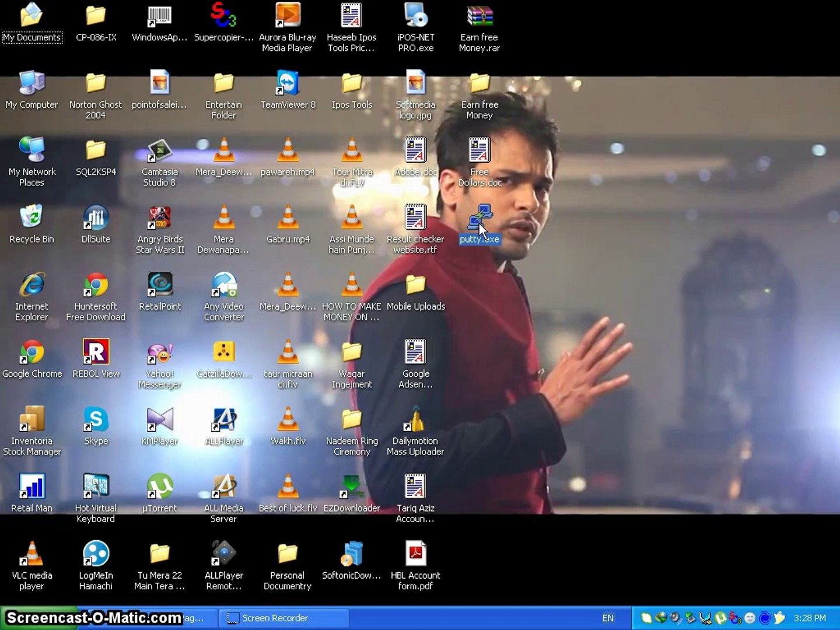Select the Mobile Uploads folder

click(x=415, y=286)
